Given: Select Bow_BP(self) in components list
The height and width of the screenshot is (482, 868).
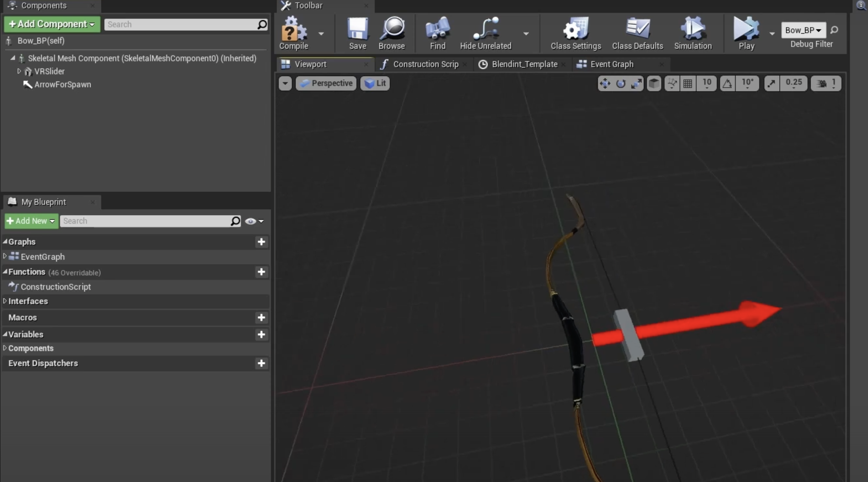Looking at the screenshot, I should point(41,41).
